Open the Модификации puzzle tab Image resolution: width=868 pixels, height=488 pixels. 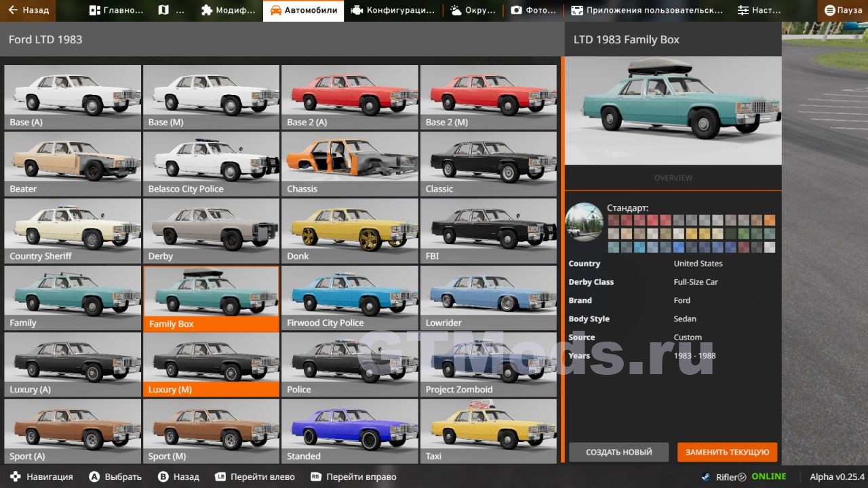(x=229, y=10)
